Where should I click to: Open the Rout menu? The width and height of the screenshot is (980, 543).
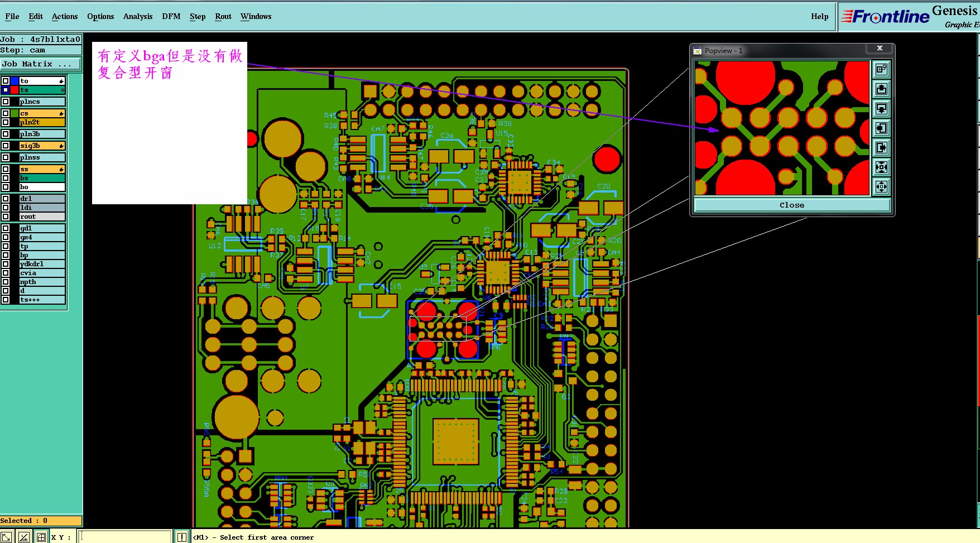pyautogui.click(x=223, y=16)
